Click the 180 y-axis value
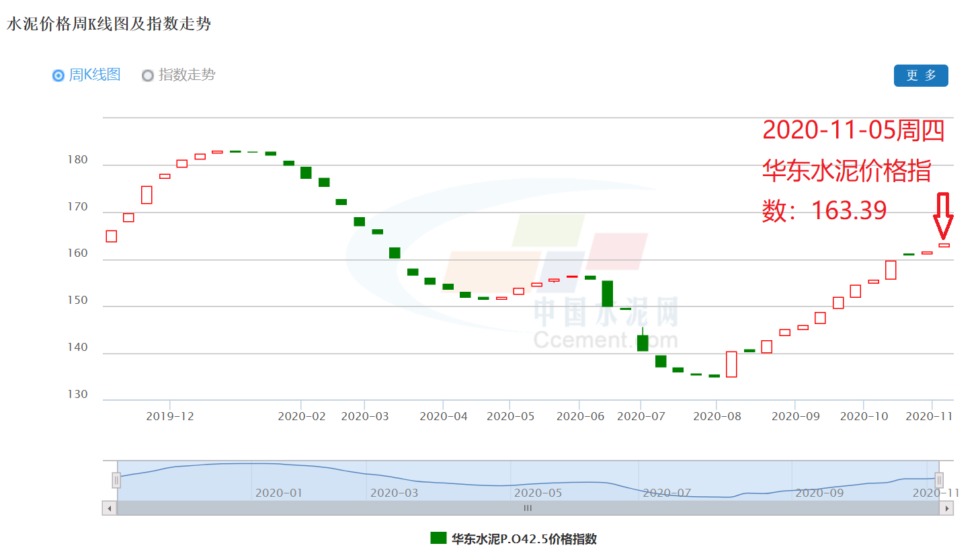Viewport: 980px width, 558px height. pyautogui.click(x=78, y=160)
